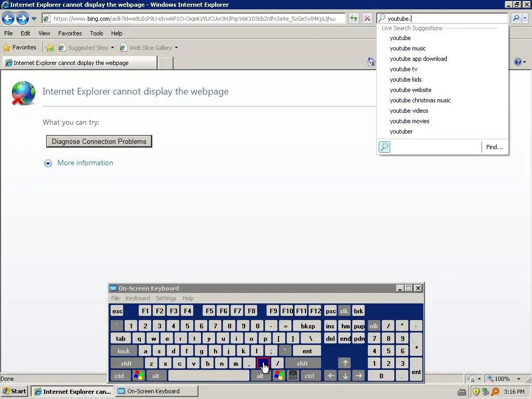
Task: Expand More information section arrow
Action: 48,163
